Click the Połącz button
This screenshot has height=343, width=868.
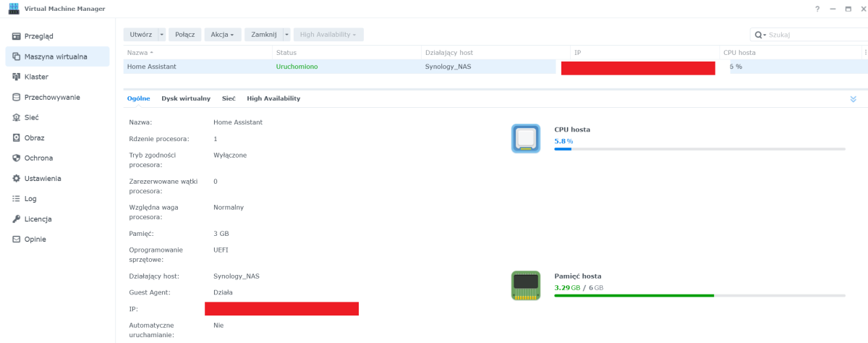[x=184, y=35]
